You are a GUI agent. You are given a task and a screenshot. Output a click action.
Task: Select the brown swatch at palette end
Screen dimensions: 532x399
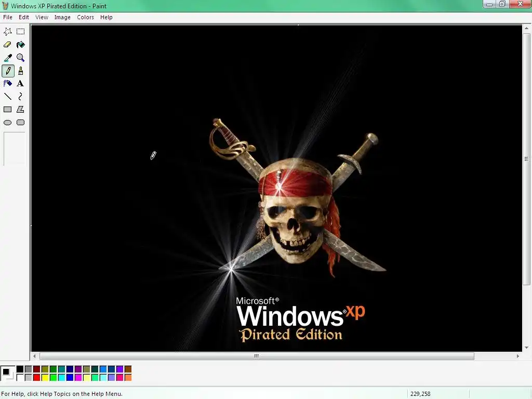128,369
